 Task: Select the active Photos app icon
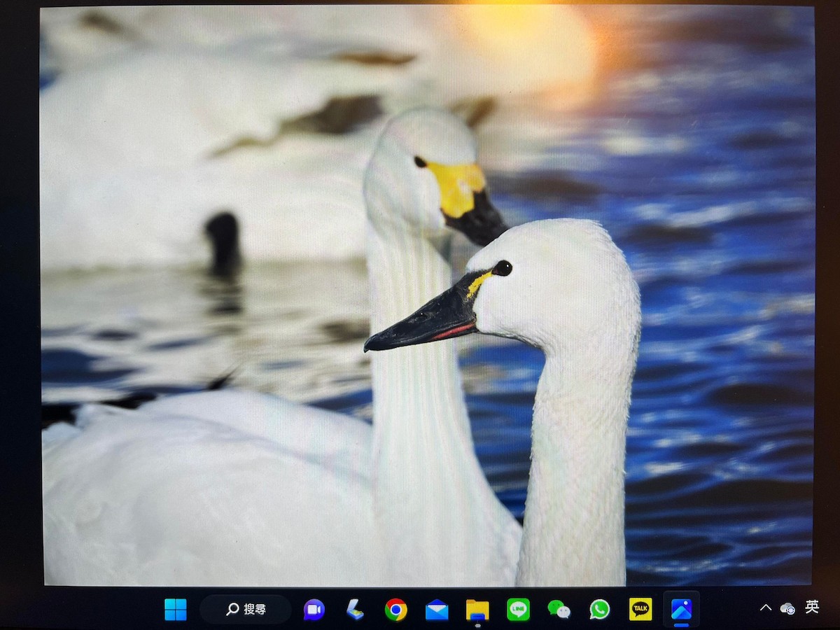(680, 608)
